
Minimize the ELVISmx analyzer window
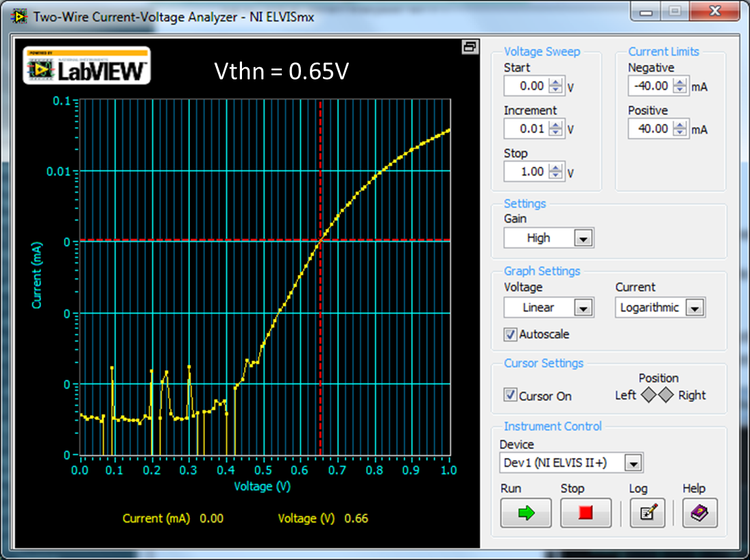pos(646,12)
